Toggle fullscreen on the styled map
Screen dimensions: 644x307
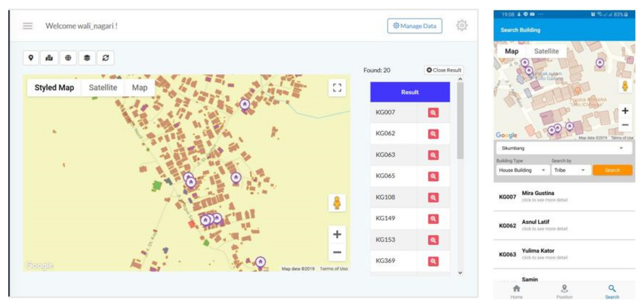coord(337,88)
